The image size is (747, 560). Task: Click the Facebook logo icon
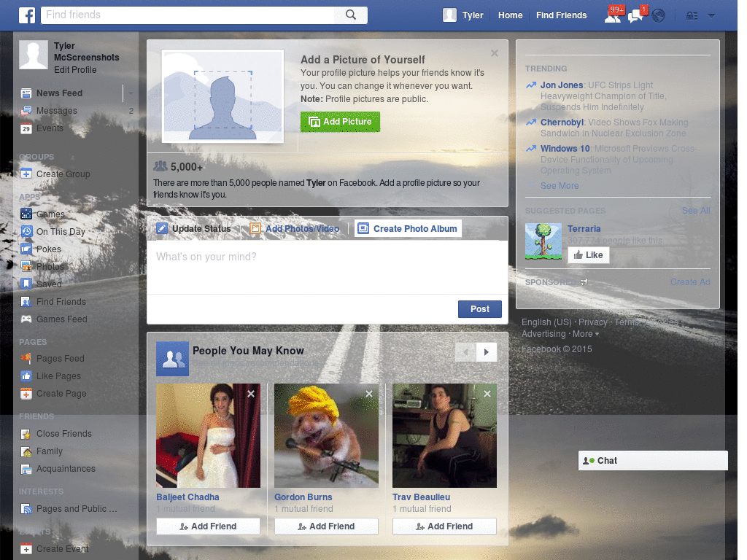pos(27,15)
